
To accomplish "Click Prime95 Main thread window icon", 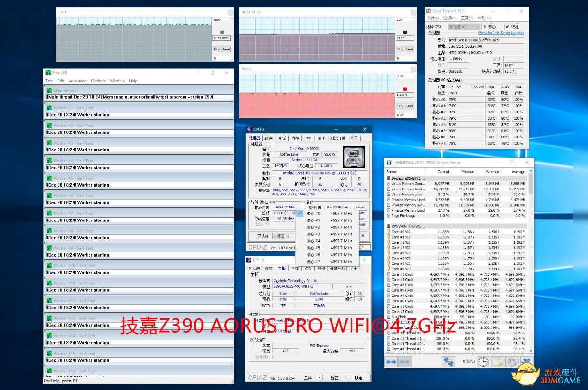I will (49, 91).
